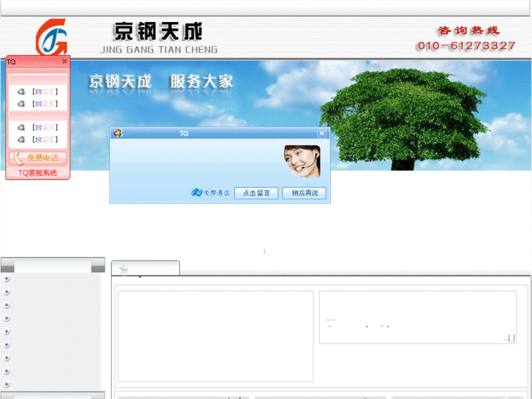This screenshot has width=532, height=399.
Task: Click the 点击留言 button
Action: pos(256,193)
